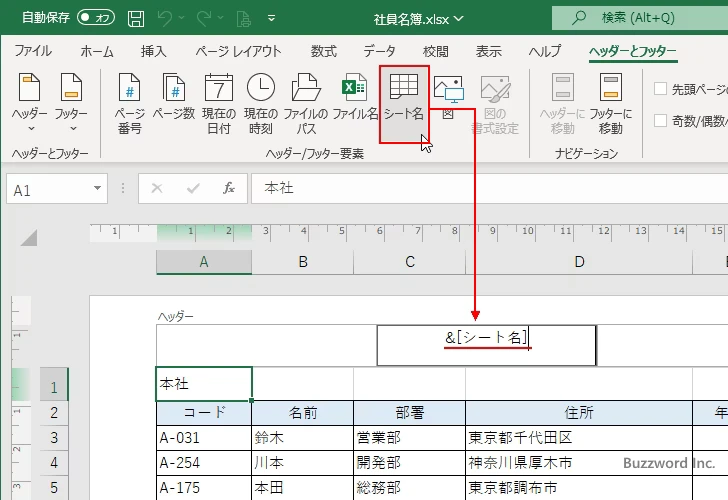Click the 部署 column heading cell
This screenshot has width=728, height=500.
[x=410, y=413]
